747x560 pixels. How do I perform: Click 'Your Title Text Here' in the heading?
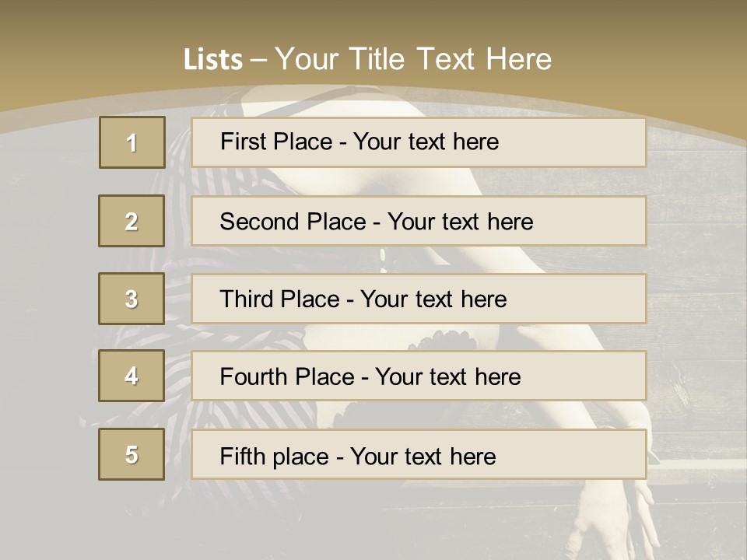(413, 59)
